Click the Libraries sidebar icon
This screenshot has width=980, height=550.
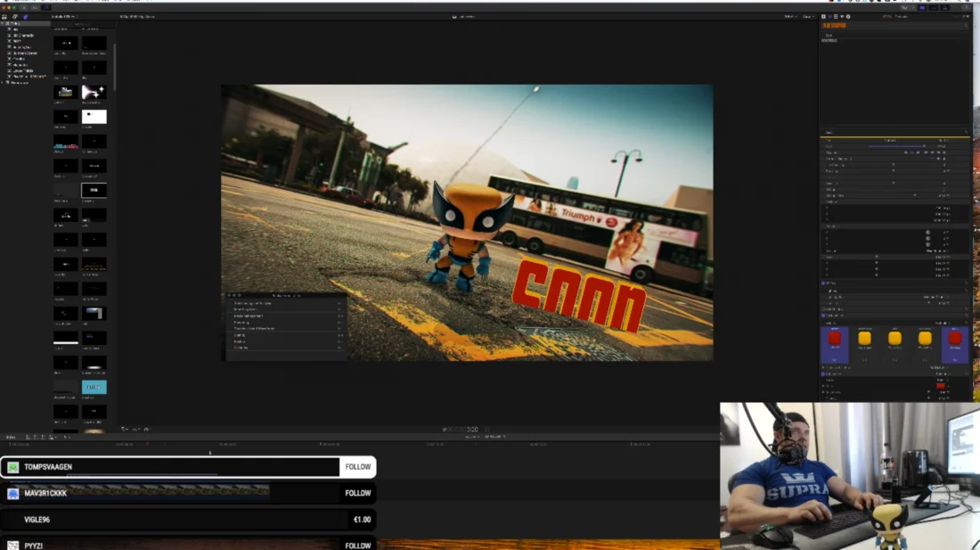(6, 16)
